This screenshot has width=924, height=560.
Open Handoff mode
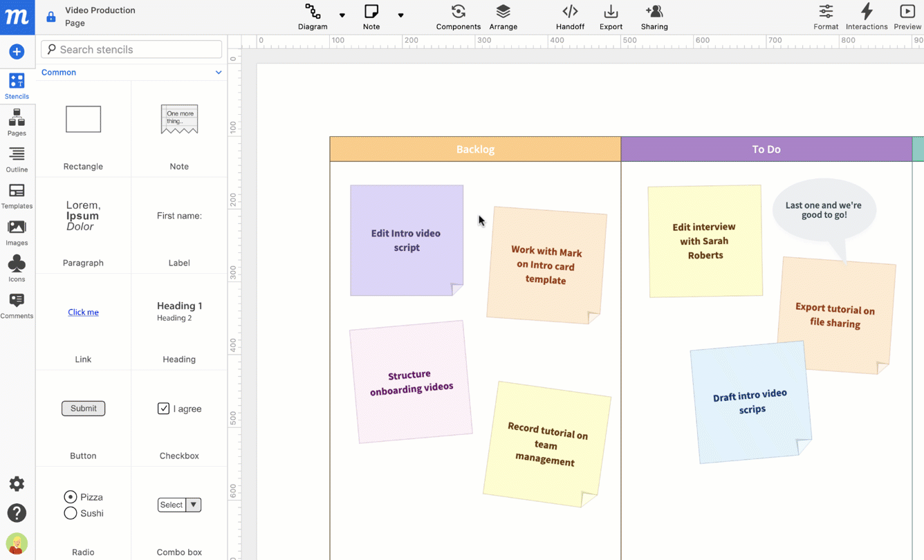570,17
